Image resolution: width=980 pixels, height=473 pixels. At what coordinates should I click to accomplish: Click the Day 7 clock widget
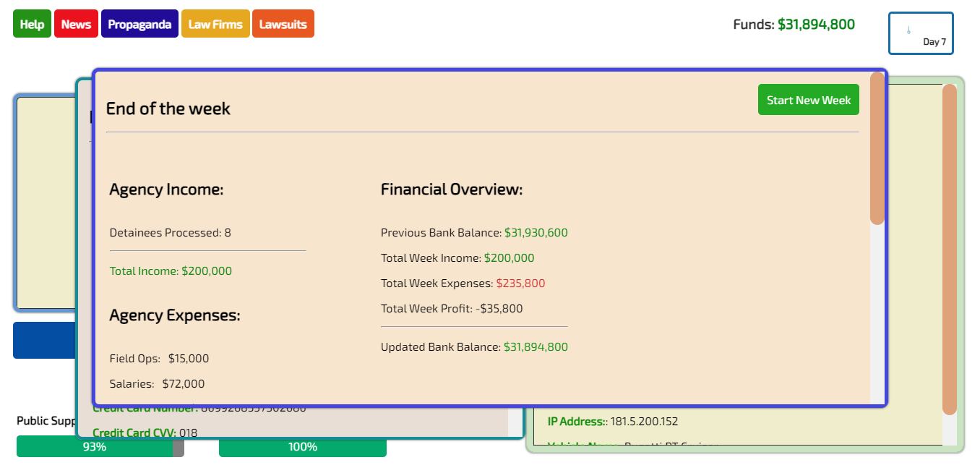921,33
